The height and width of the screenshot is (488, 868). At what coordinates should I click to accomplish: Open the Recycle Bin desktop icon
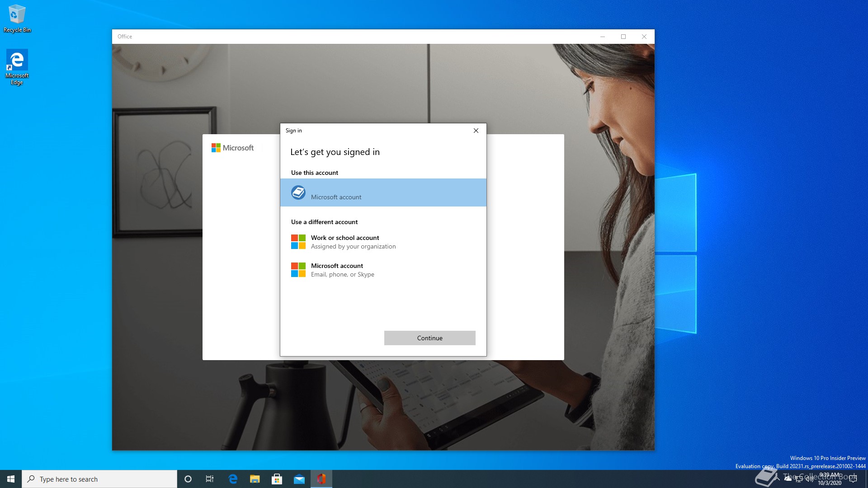[x=17, y=19]
